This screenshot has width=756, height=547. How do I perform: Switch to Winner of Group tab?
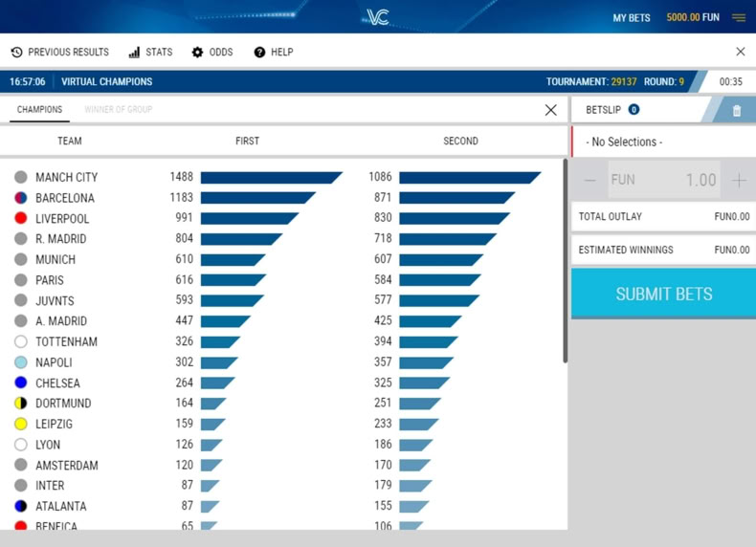point(118,109)
